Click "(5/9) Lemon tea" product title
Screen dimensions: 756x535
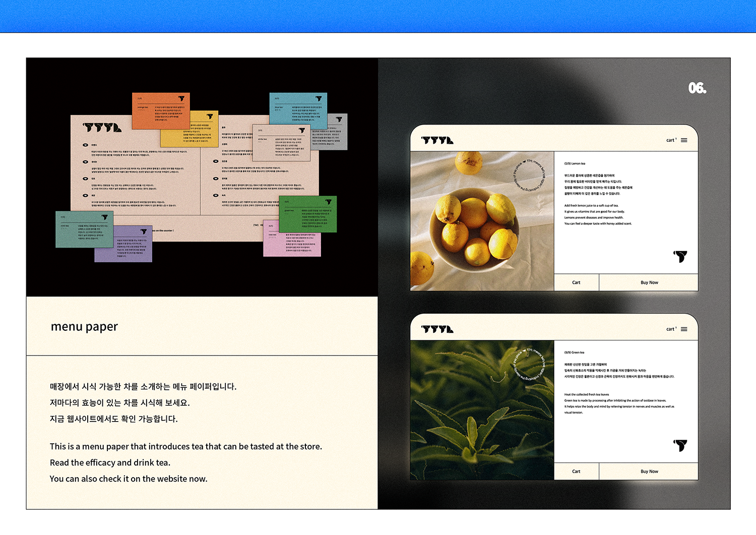pos(575,163)
